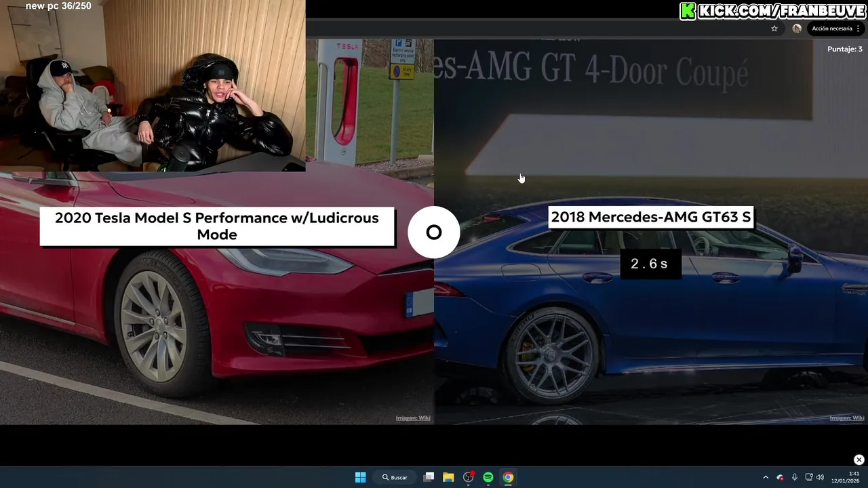
Task: Open network settings from the tray monitor icon
Action: click(x=808, y=477)
